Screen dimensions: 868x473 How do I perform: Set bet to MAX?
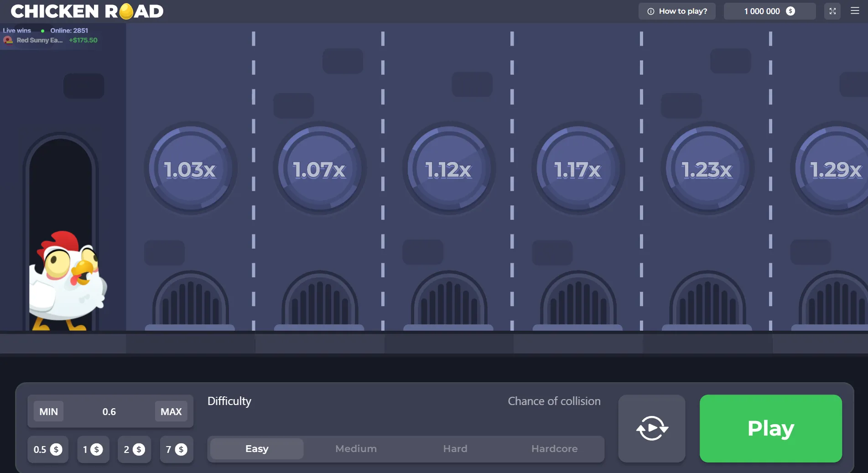(171, 411)
